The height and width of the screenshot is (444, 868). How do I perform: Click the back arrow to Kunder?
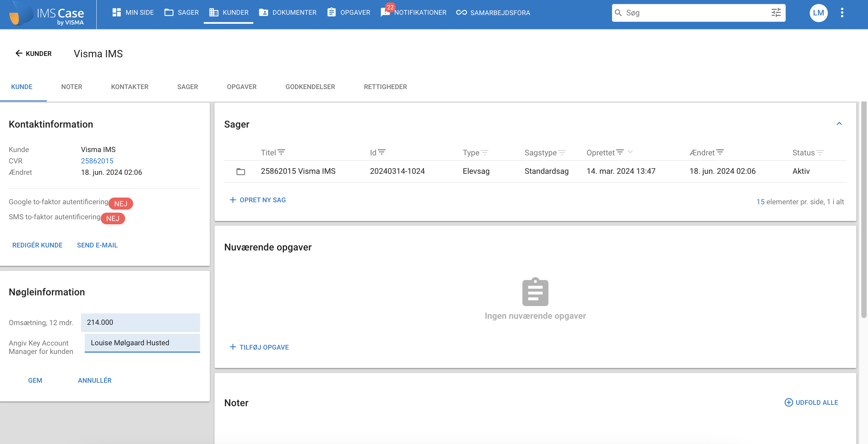click(x=19, y=53)
